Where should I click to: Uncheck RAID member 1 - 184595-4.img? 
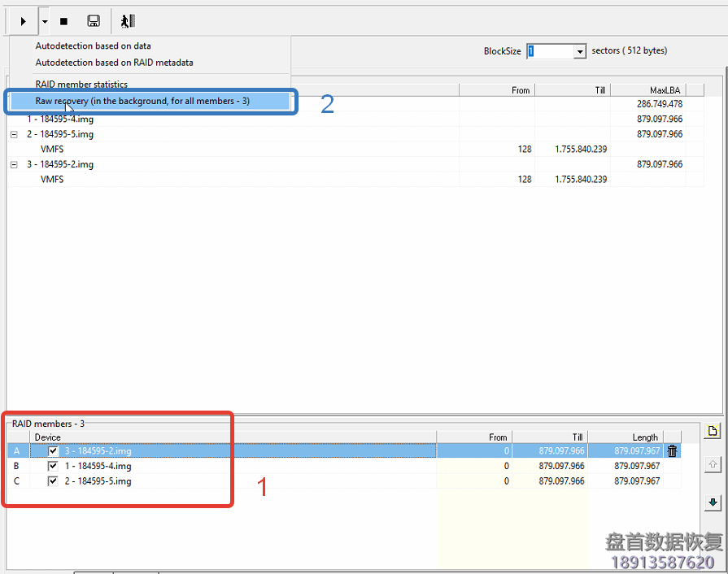tap(52, 466)
